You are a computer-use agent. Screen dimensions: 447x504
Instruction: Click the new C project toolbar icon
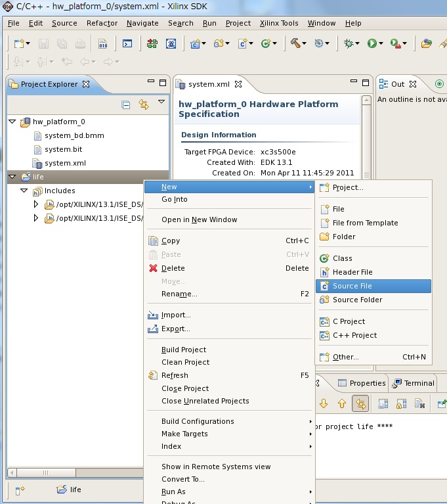click(195, 43)
